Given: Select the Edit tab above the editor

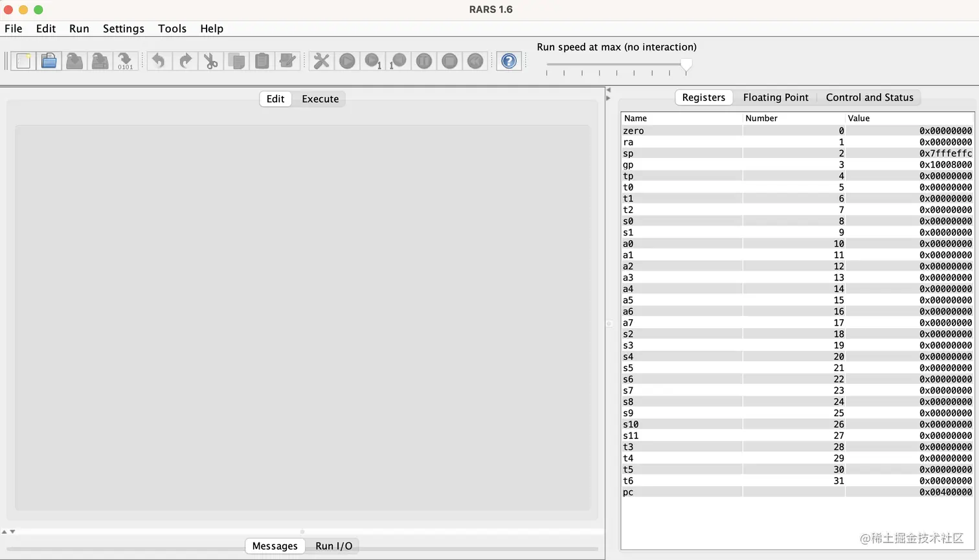Looking at the screenshot, I should (275, 99).
